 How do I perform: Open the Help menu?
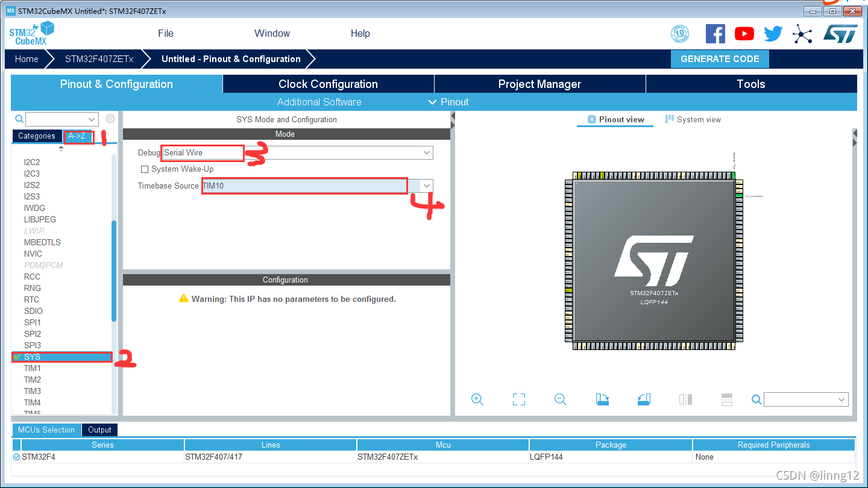(x=360, y=33)
